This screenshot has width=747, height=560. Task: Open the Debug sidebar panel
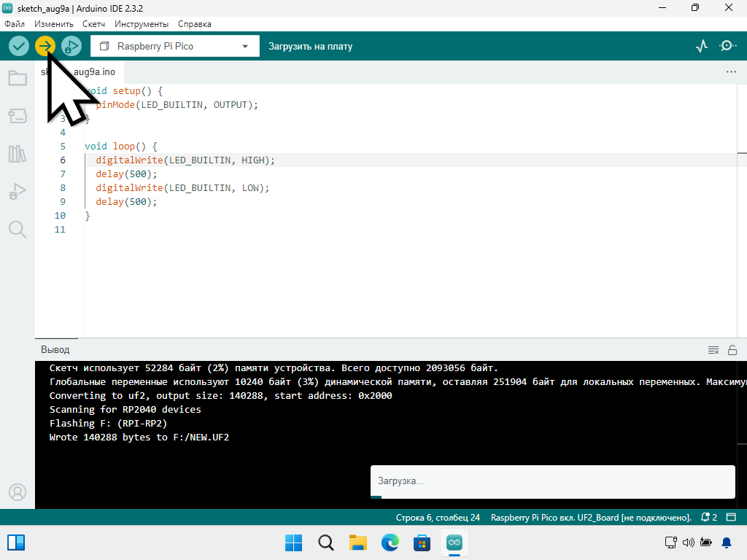pos(18,192)
